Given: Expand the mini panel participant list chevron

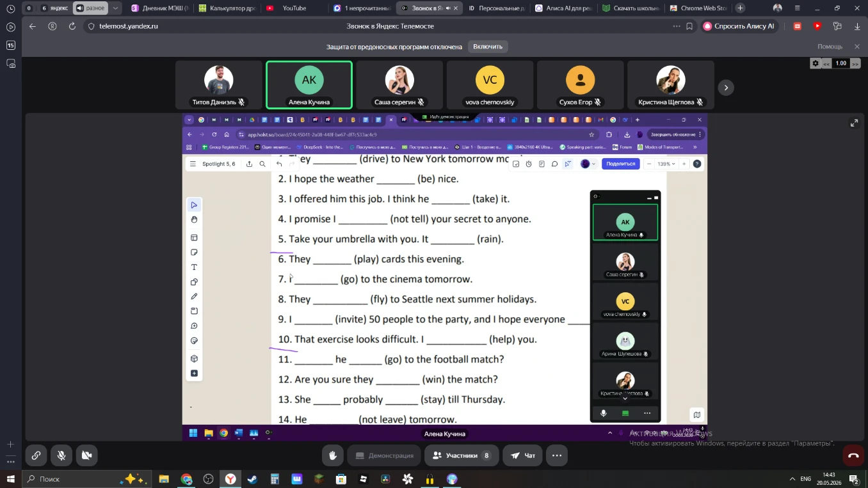Looking at the screenshot, I should tap(625, 398).
